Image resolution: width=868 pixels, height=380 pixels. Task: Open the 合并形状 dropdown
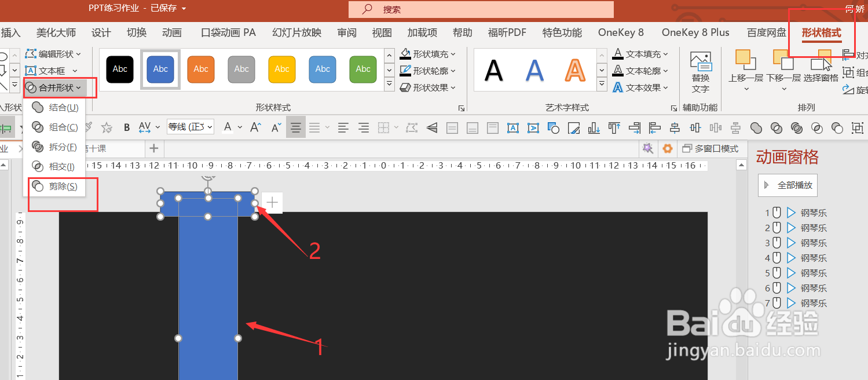(x=55, y=88)
